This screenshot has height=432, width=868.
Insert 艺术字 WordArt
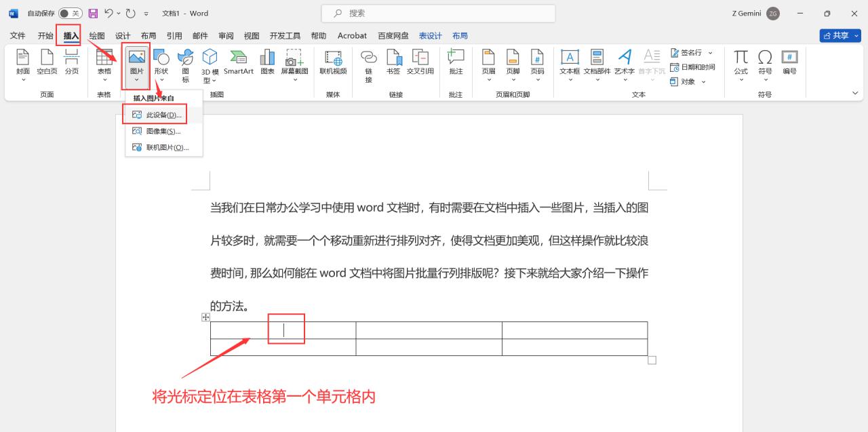(625, 66)
